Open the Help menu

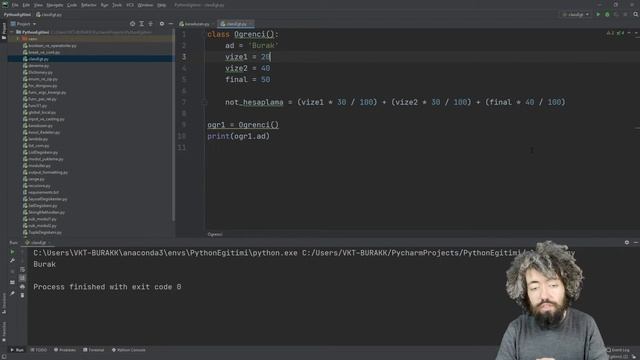(x=162, y=5)
